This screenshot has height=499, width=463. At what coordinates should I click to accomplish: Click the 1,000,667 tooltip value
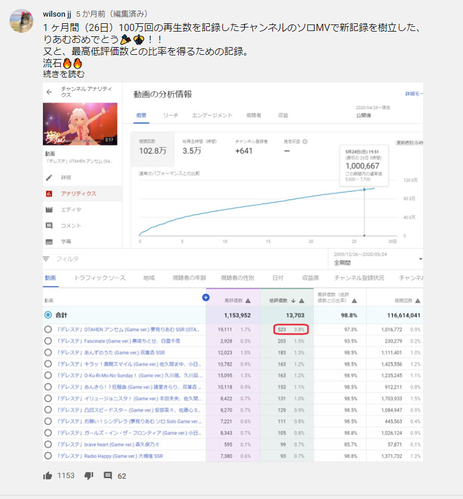[x=362, y=166]
